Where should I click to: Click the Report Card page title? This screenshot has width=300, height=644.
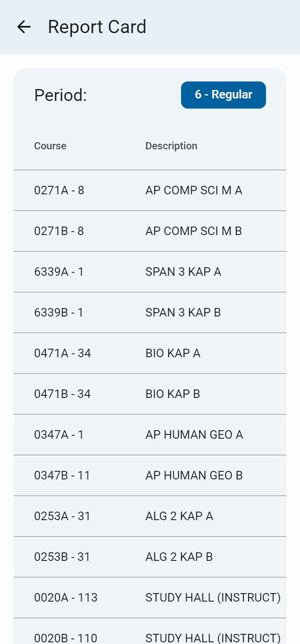coord(97,27)
